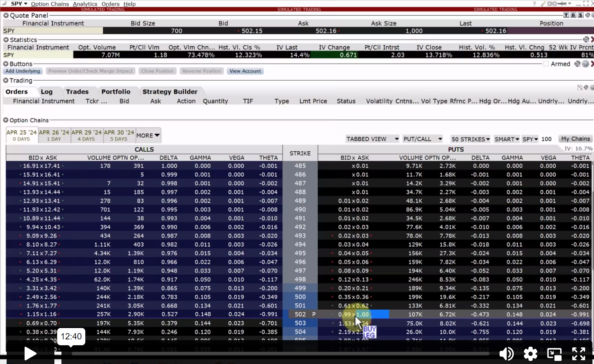Select the APR 25 '24 expiration tab
This screenshot has width=594, height=364.
tap(22, 135)
